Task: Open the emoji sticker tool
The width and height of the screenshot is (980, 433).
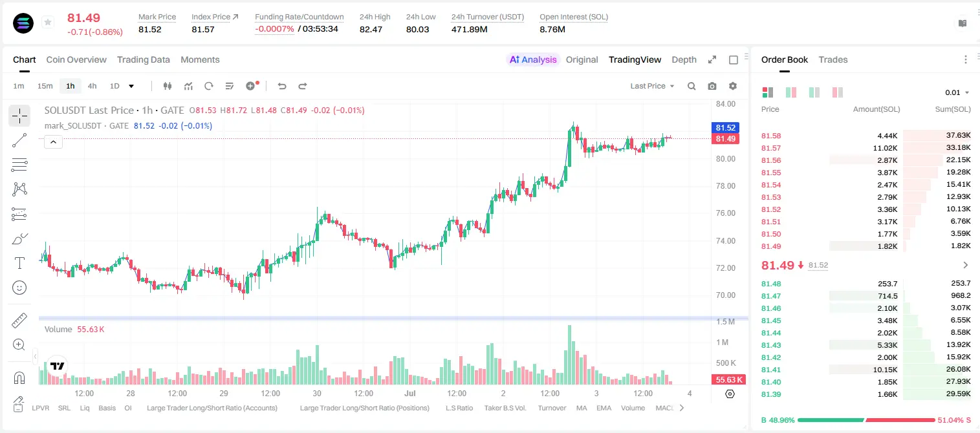Action: pyautogui.click(x=19, y=288)
